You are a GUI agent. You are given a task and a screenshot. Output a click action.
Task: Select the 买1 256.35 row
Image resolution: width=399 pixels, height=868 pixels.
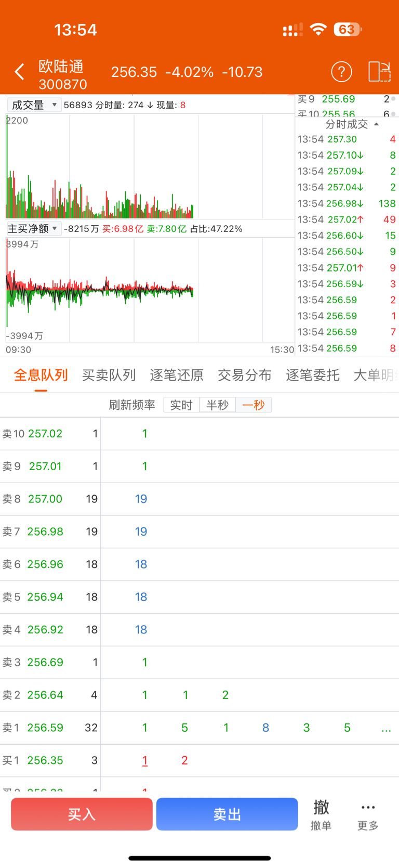click(x=199, y=761)
